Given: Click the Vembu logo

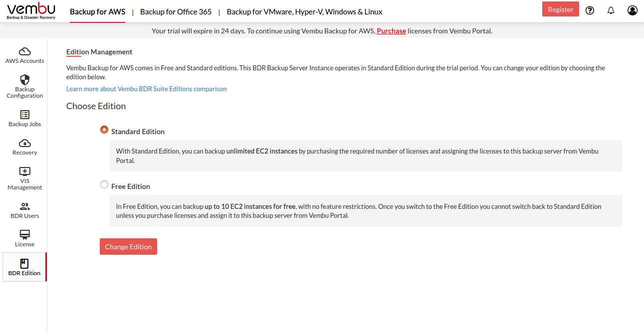Looking at the screenshot, I should 31,10.
